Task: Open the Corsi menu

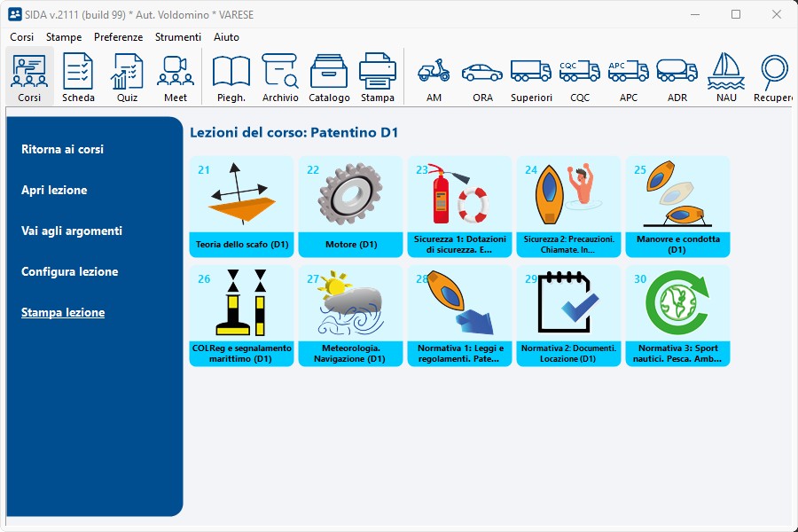Action: pos(22,37)
